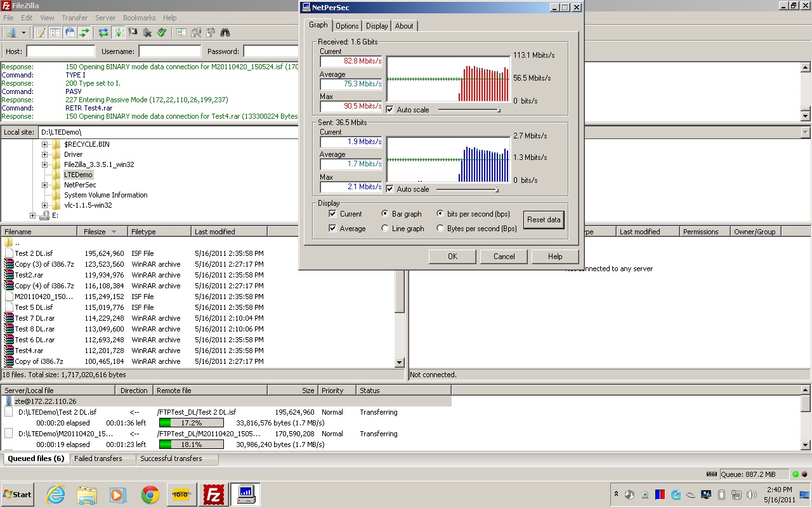Toggle the transfer queue display icon
The image size is (812, 508).
click(x=85, y=32)
